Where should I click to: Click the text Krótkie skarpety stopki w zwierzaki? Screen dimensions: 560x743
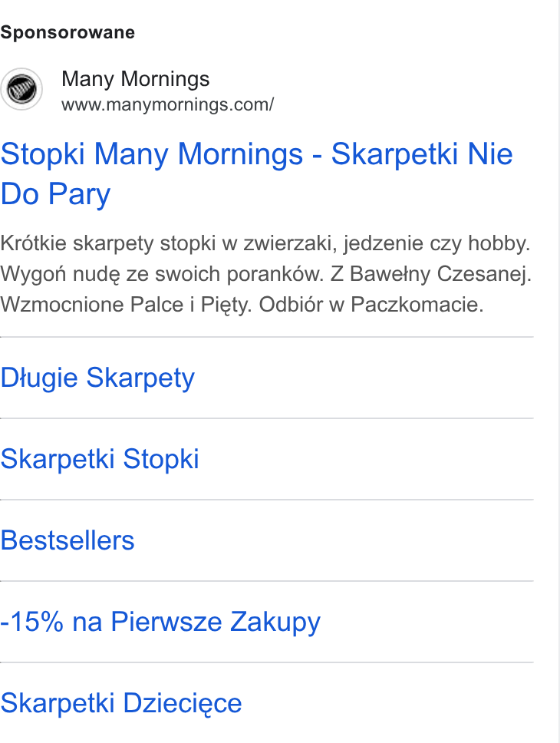[x=169, y=243]
